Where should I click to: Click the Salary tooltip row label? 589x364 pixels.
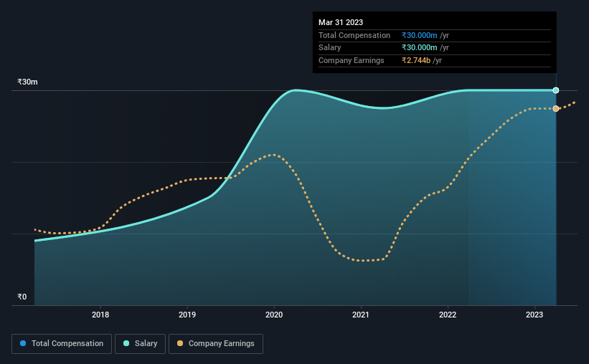(330, 48)
